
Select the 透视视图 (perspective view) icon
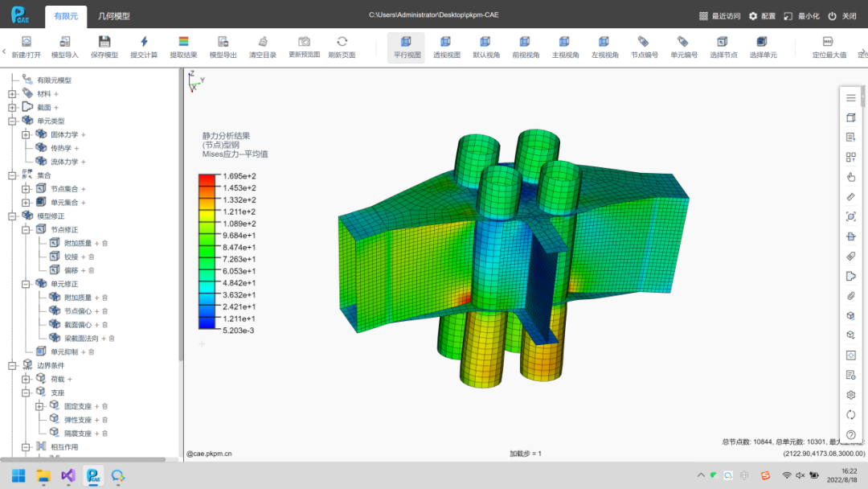click(x=446, y=42)
